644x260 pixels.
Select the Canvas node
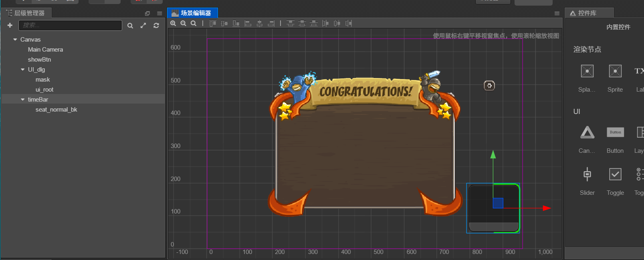pos(30,40)
